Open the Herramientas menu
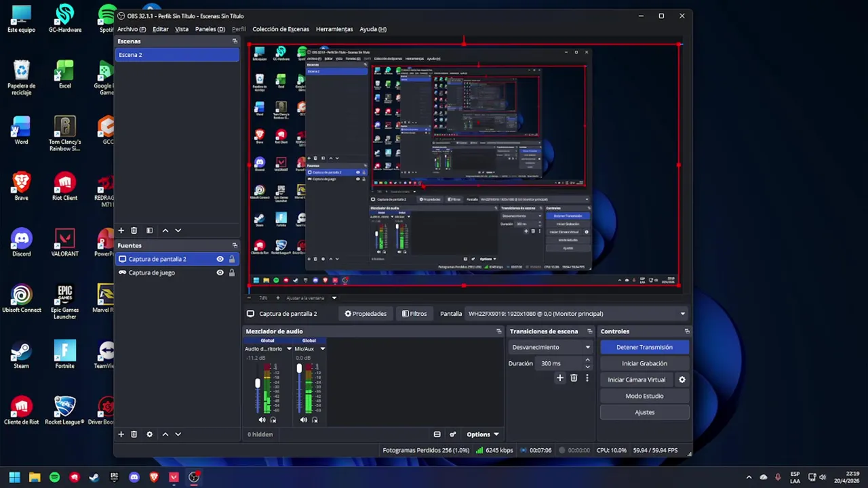 [x=334, y=29]
